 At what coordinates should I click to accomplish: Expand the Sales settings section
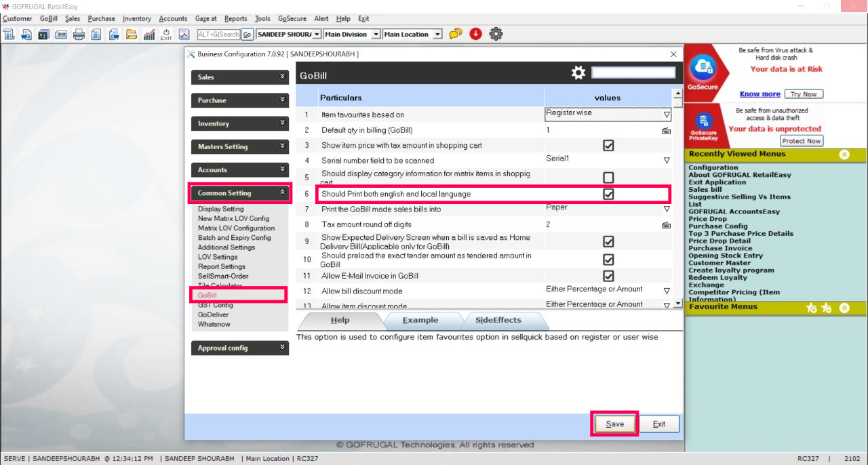(x=240, y=77)
